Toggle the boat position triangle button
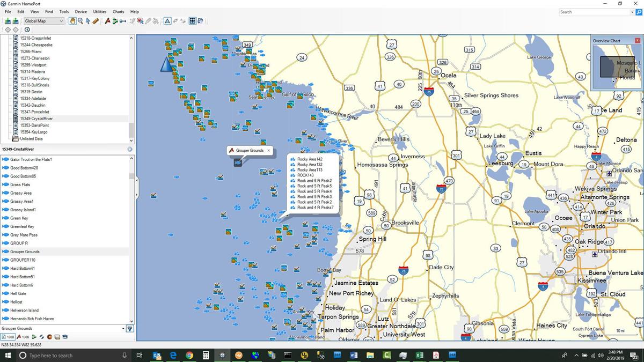 pyautogui.click(x=167, y=21)
